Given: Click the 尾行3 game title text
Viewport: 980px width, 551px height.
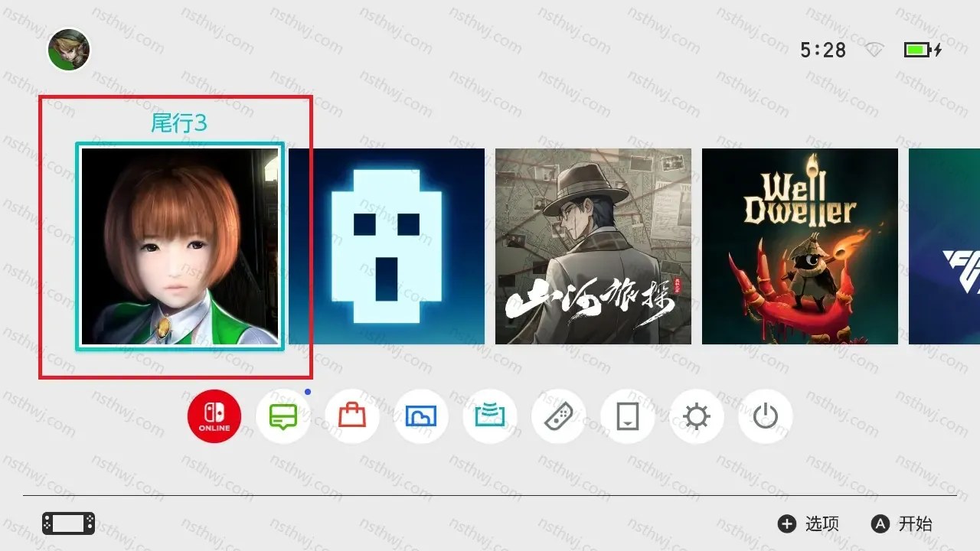Looking at the screenshot, I should pyautogui.click(x=179, y=123).
